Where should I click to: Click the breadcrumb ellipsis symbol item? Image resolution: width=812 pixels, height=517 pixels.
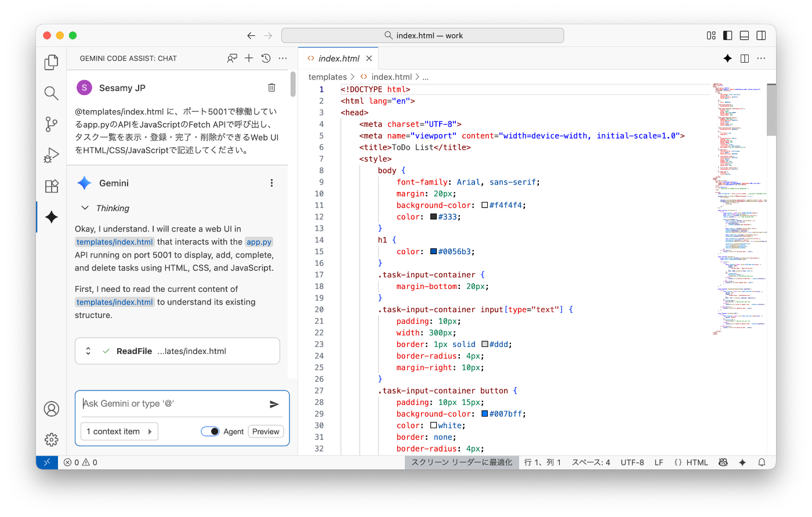(426, 77)
